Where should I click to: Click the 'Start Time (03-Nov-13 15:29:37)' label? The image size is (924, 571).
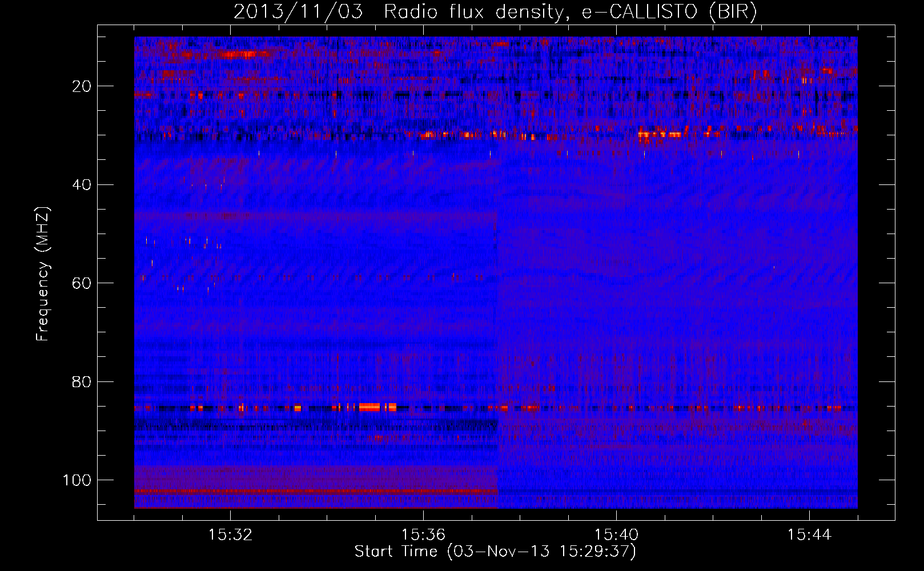coord(495,552)
